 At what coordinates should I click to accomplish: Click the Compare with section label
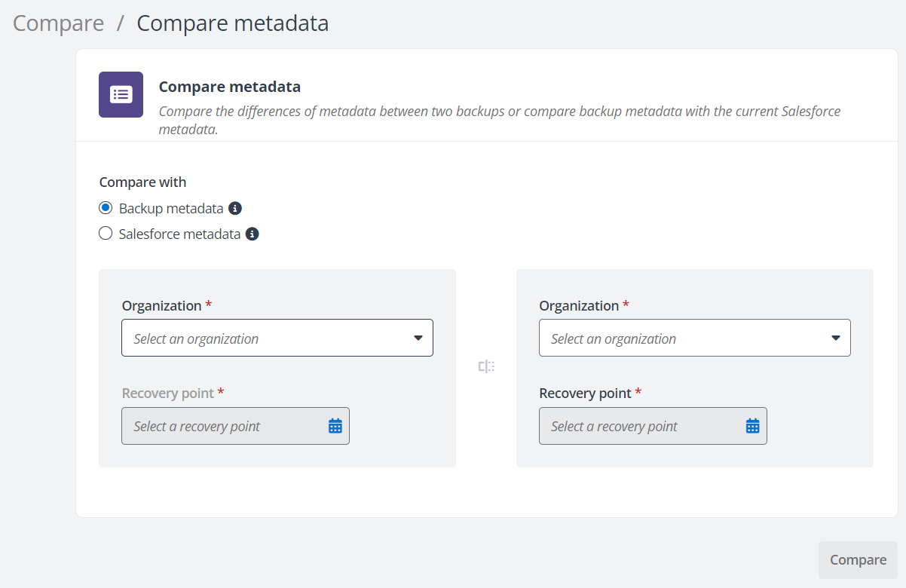pos(142,182)
